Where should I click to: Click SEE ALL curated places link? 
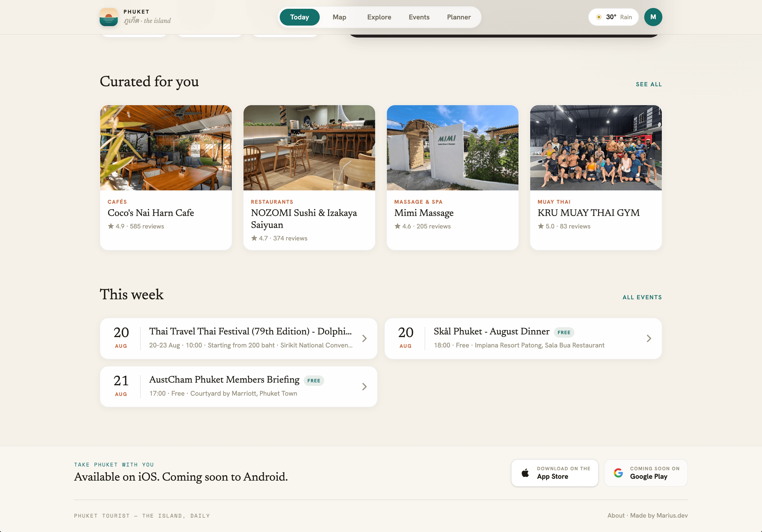coord(649,84)
